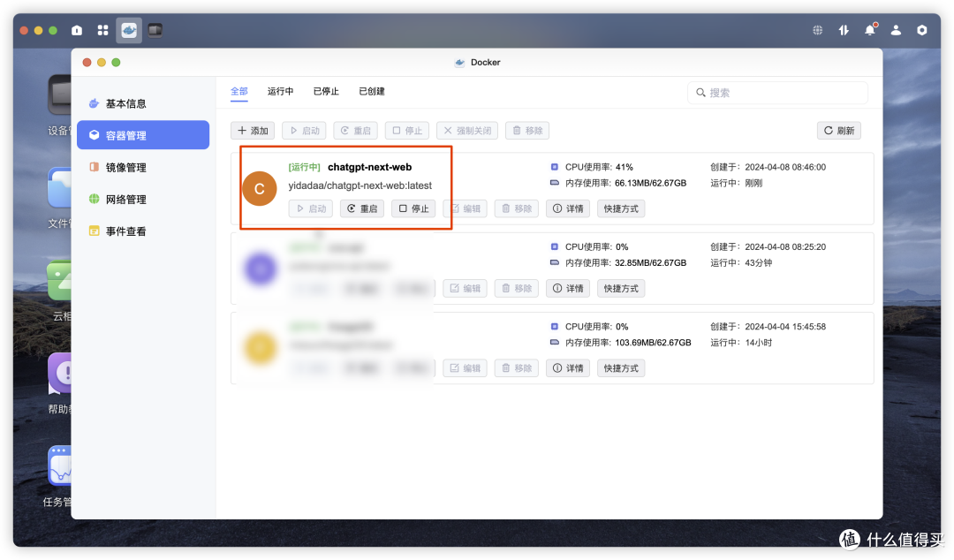Viewport: 954px width, 560px height.
Task: Click the 内存使用率: 66.13MB/62.67GB text
Action: click(x=625, y=183)
